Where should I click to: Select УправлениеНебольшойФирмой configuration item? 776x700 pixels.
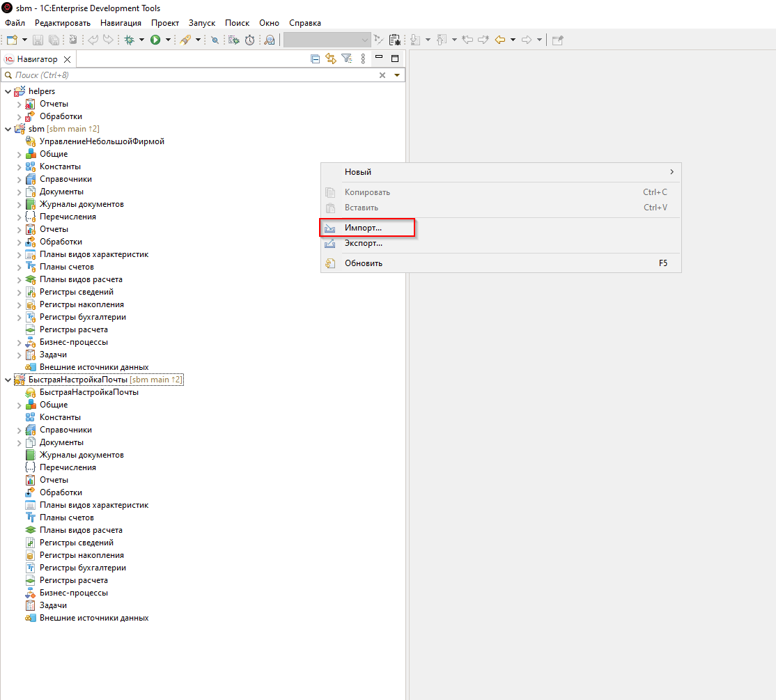coord(102,141)
